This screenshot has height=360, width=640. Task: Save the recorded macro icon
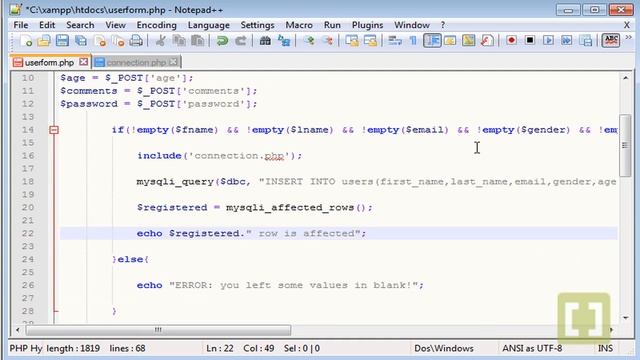point(586,41)
